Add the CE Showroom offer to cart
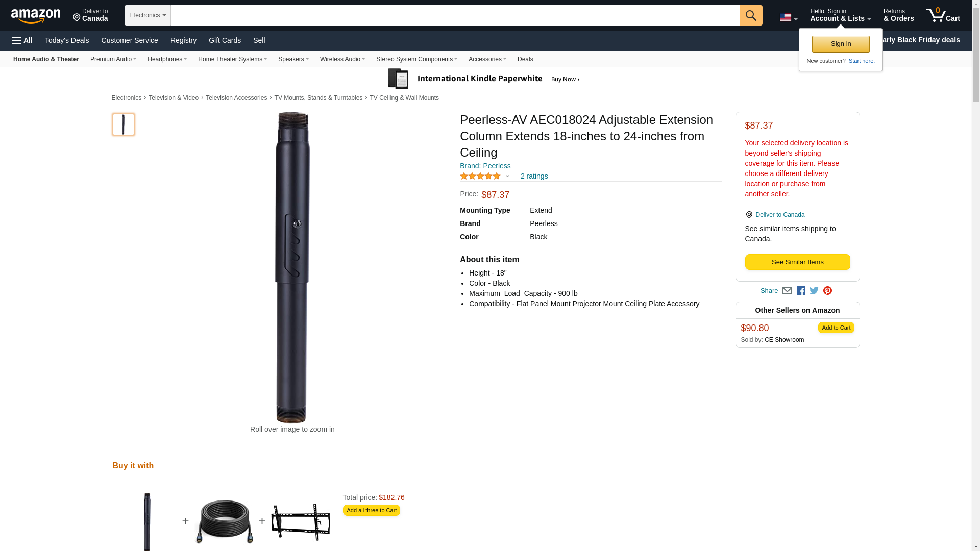Screen dimensions: 980x551 coord(836,328)
